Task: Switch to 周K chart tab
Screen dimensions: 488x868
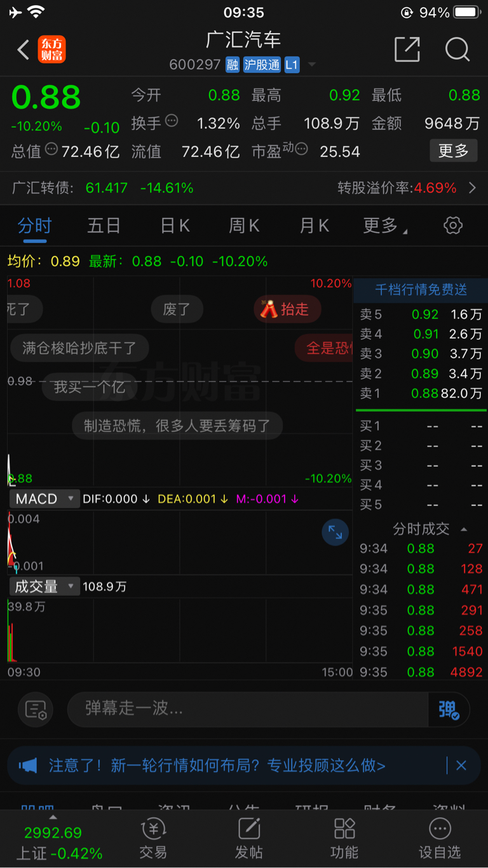Action: pyautogui.click(x=244, y=225)
